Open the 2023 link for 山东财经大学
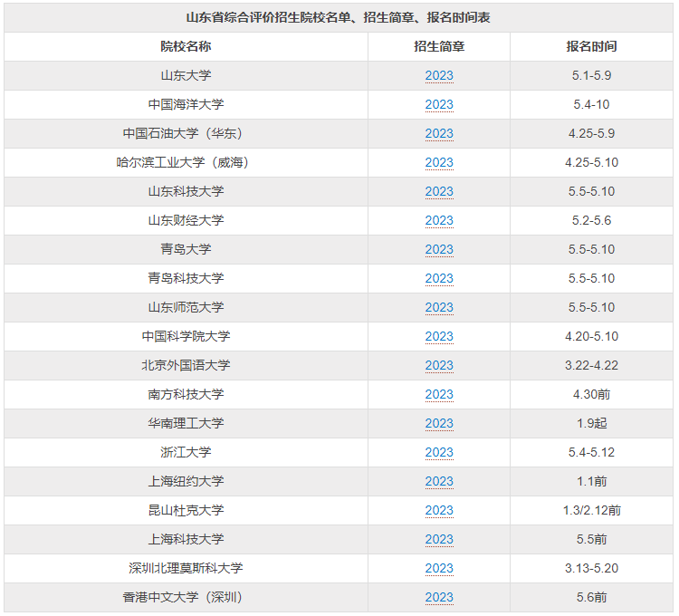This screenshot has width=679, height=616. click(439, 220)
